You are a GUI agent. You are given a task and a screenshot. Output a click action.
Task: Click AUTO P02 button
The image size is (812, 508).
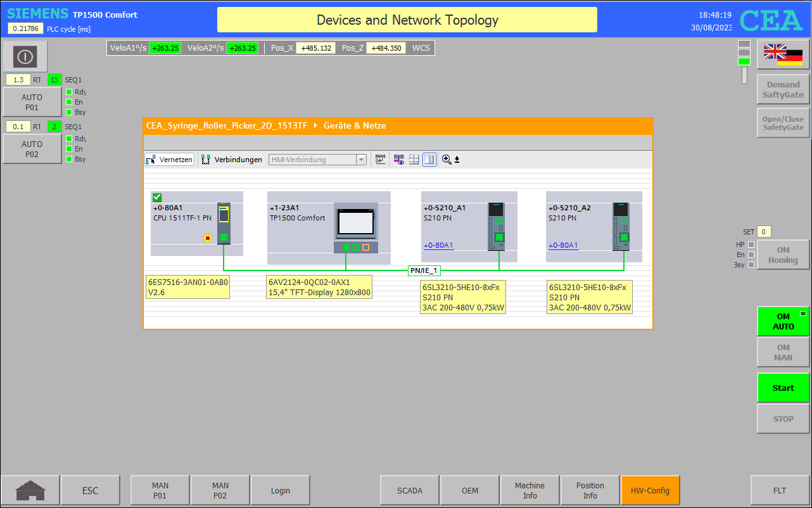tap(32, 149)
